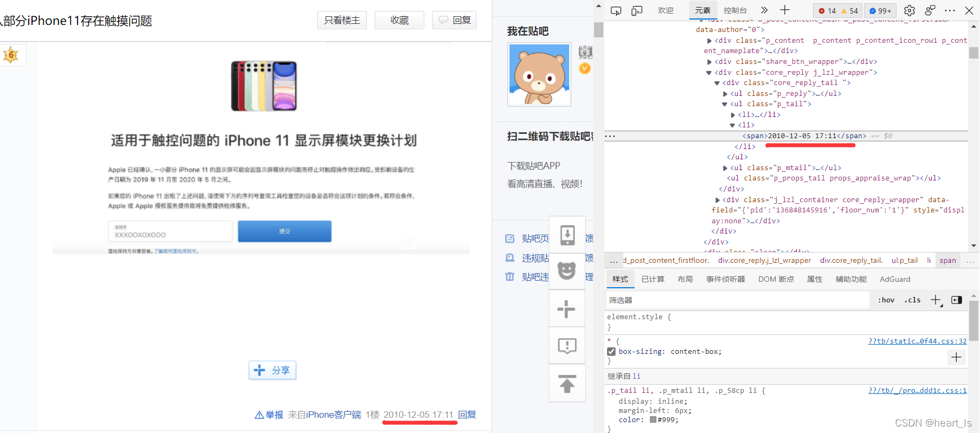980x433 pixels.
Task: Click the trash icon beside 贴吧违
Action: (x=510, y=277)
